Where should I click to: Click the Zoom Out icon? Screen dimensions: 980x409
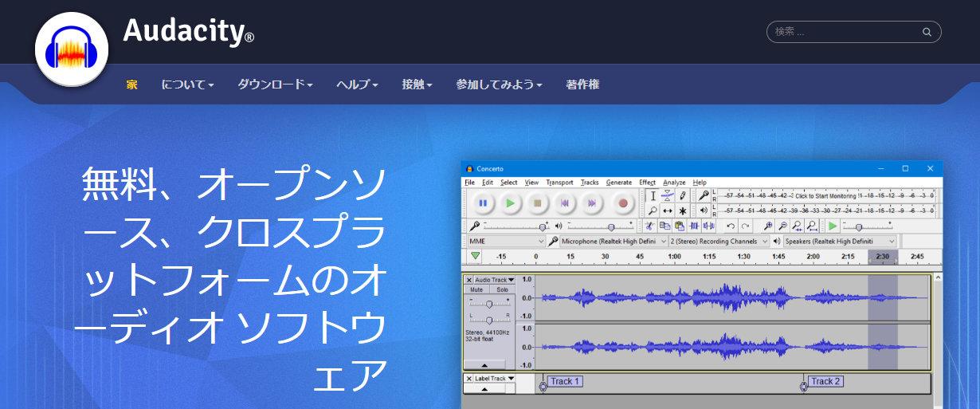click(783, 226)
